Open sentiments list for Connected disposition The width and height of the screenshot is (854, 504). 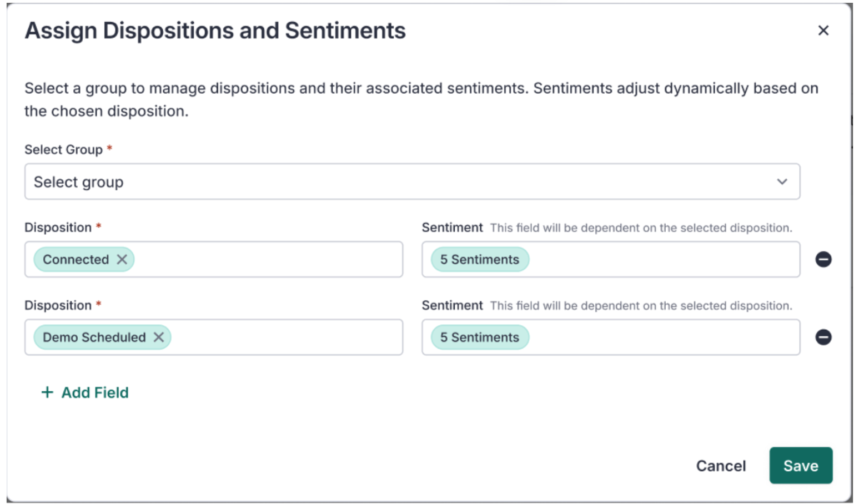tap(611, 259)
